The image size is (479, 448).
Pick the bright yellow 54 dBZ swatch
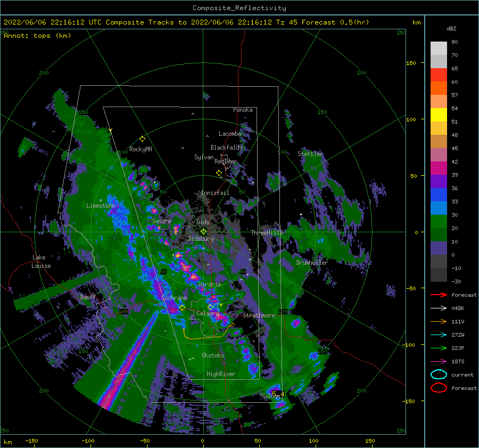[439, 115]
